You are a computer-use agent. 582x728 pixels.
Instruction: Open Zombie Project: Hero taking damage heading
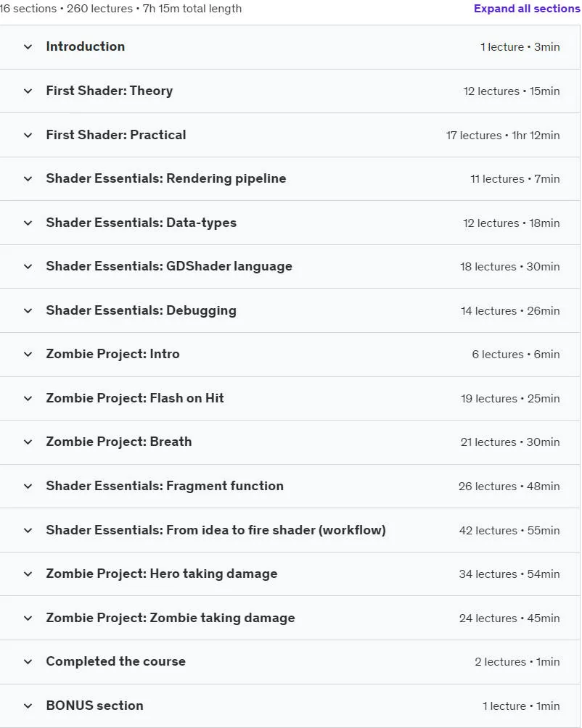point(162,574)
